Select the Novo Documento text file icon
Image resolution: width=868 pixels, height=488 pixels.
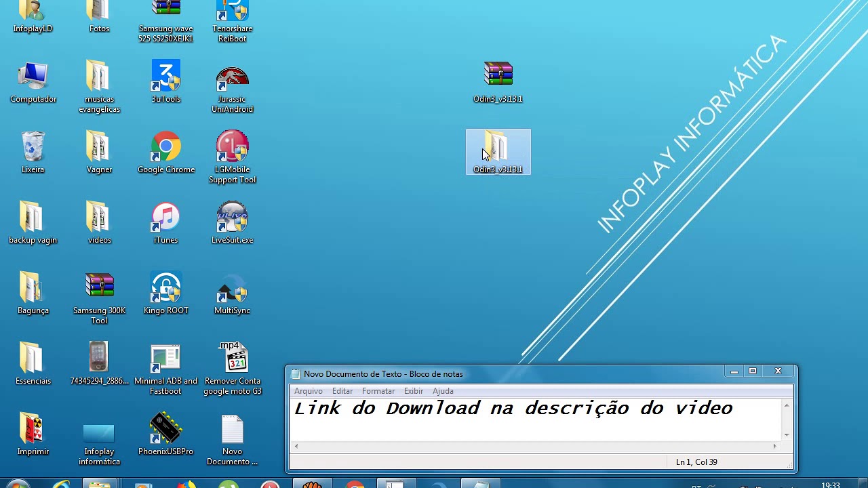pyautogui.click(x=232, y=439)
